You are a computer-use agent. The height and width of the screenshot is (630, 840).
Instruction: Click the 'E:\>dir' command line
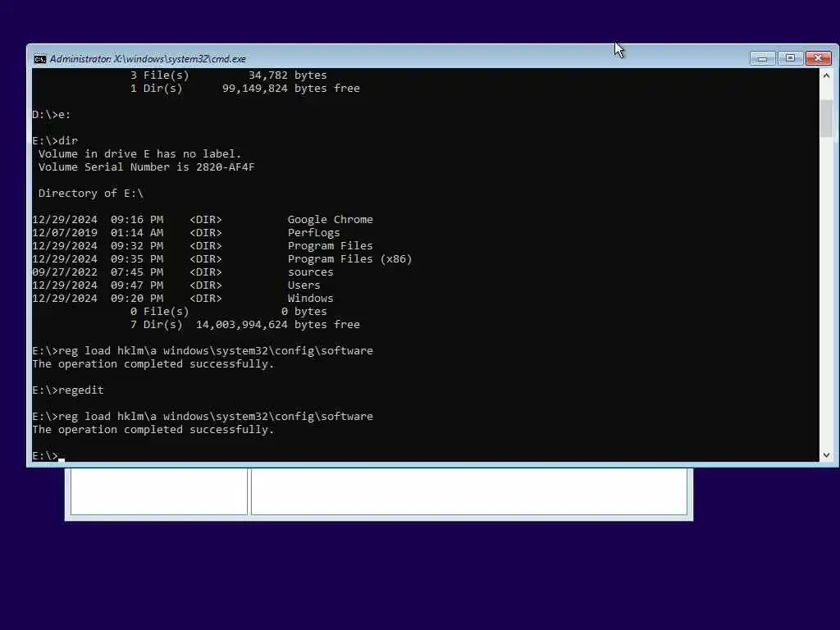click(x=55, y=140)
